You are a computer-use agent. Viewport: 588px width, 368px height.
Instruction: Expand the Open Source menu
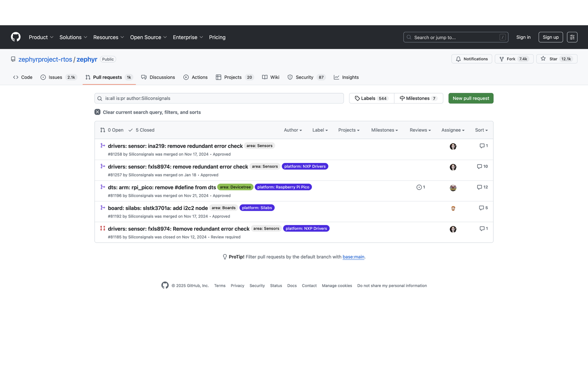click(x=148, y=37)
